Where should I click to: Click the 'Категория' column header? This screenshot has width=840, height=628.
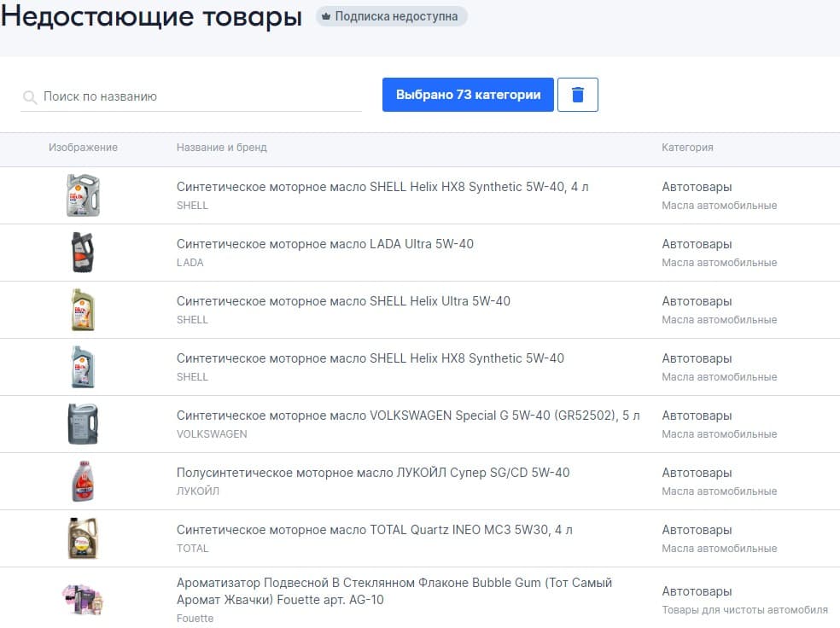[687, 148]
